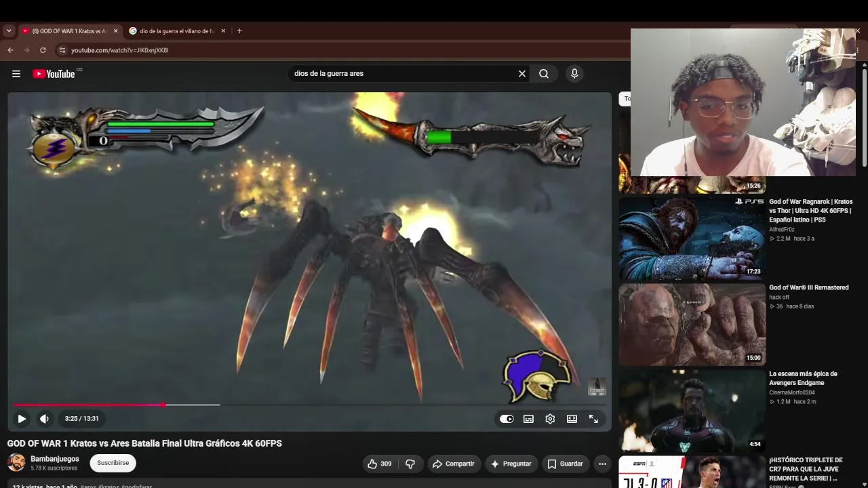Open the God of War Ragnarok title link
The height and width of the screenshot is (488, 868).
coord(811,211)
